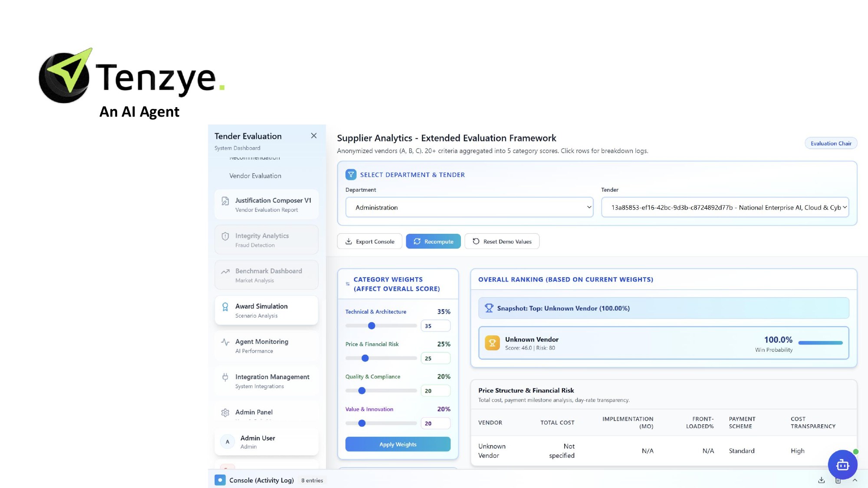868x488 pixels.
Task: Open the AI chatbot assistant button
Action: pos(842,465)
